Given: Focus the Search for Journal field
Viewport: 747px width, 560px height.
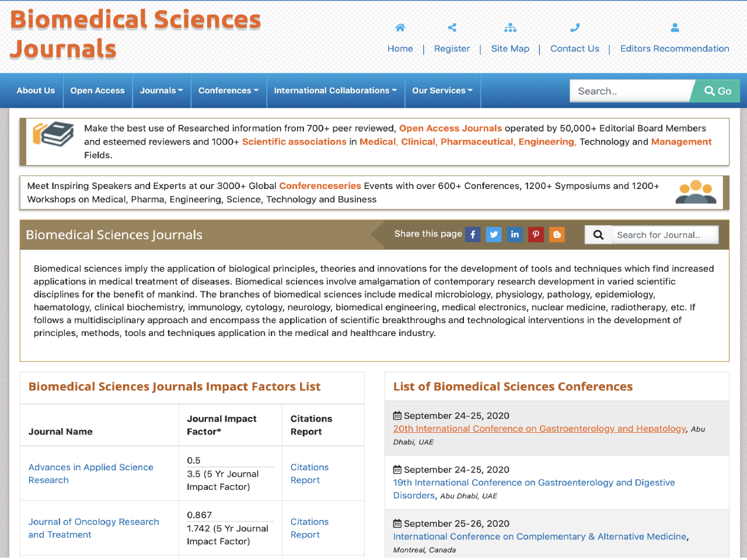Looking at the screenshot, I should click(665, 235).
